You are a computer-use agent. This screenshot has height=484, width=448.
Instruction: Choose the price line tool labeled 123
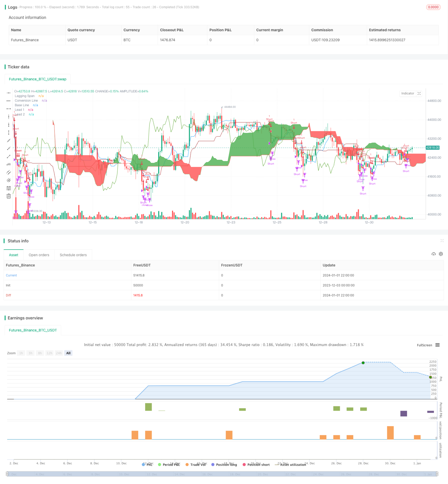pyautogui.click(x=9, y=164)
